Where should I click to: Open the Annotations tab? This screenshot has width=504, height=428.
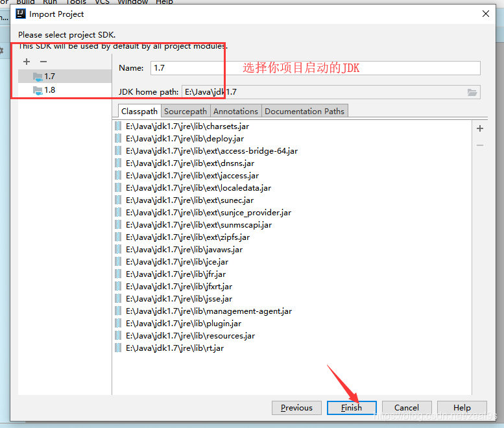[235, 111]
